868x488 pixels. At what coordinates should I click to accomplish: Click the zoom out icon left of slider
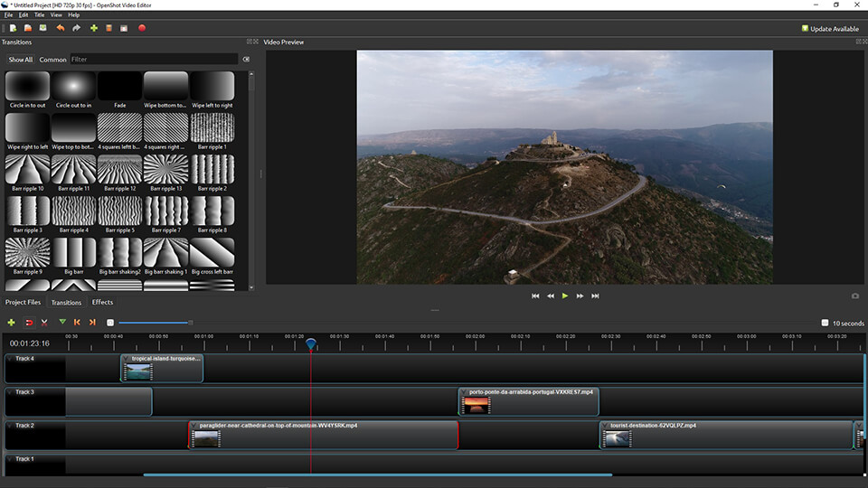click(110, 323)
